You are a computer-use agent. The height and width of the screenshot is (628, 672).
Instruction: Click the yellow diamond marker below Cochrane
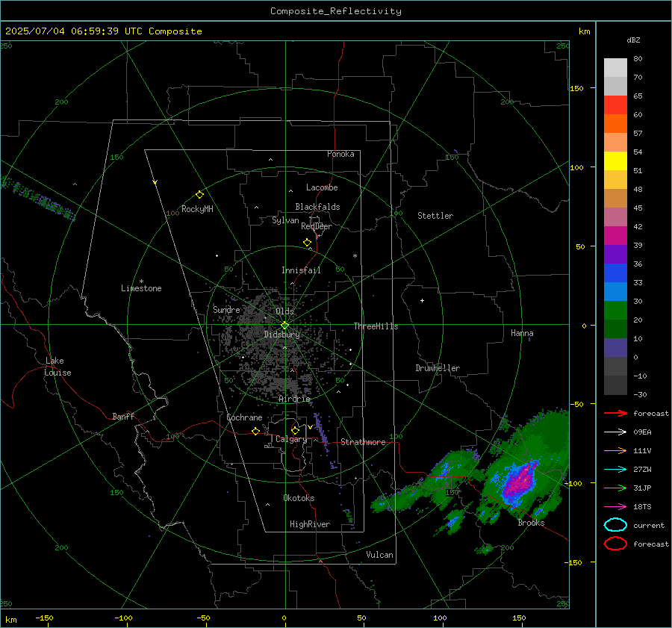click(x=255, y=431)
